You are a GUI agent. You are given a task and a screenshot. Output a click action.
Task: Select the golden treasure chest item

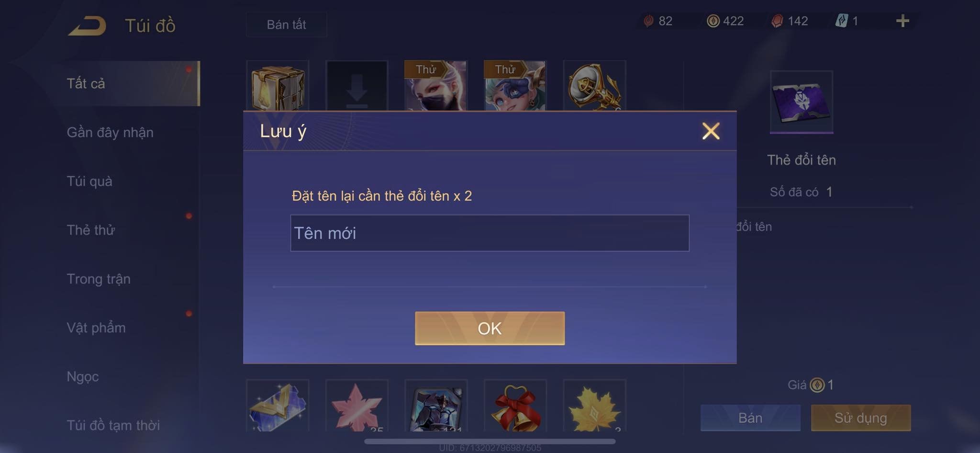[x=278, y=86]
